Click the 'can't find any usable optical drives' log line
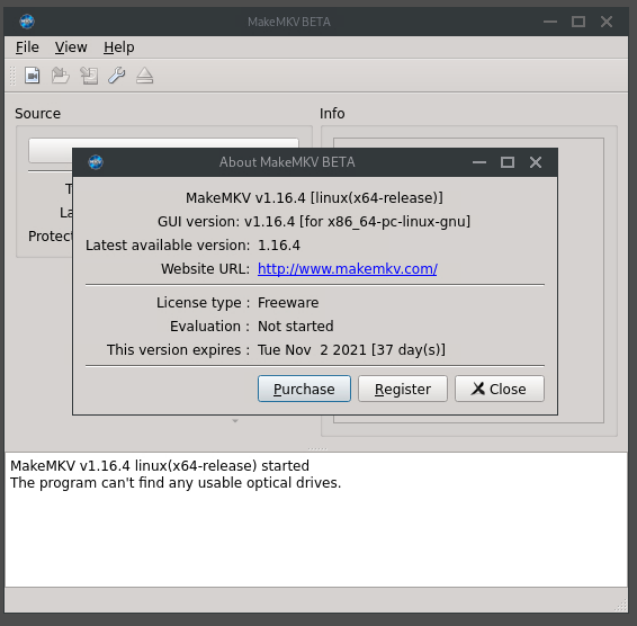 point(176,483)
